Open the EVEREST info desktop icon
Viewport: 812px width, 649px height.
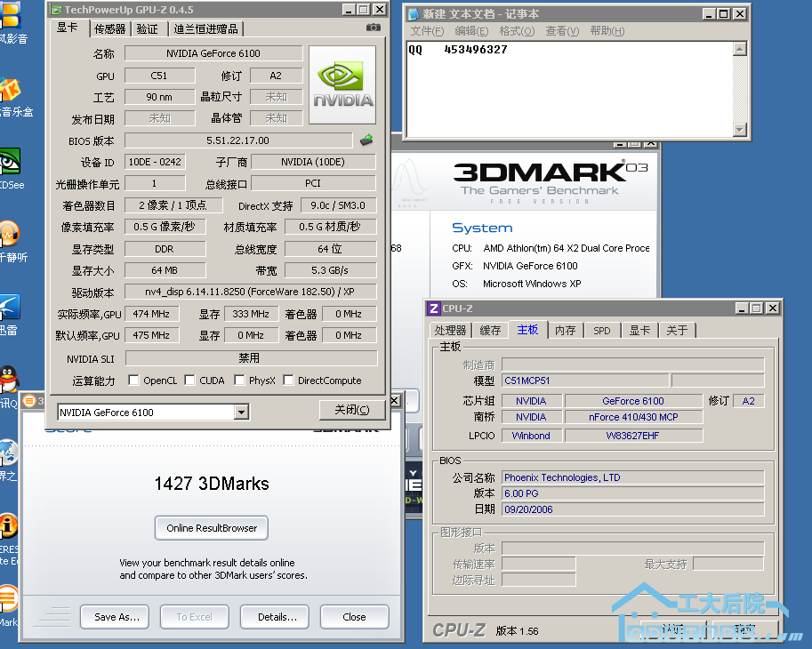coord(9,525)
